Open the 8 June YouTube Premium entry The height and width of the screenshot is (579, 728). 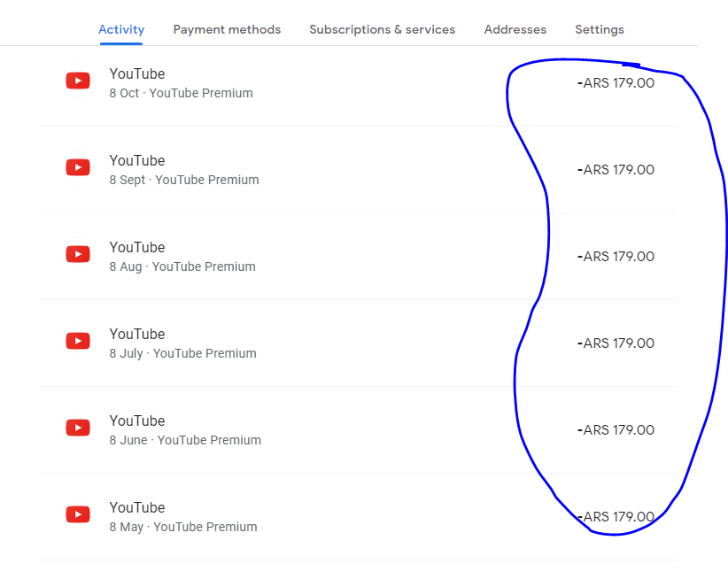point(358,430)
